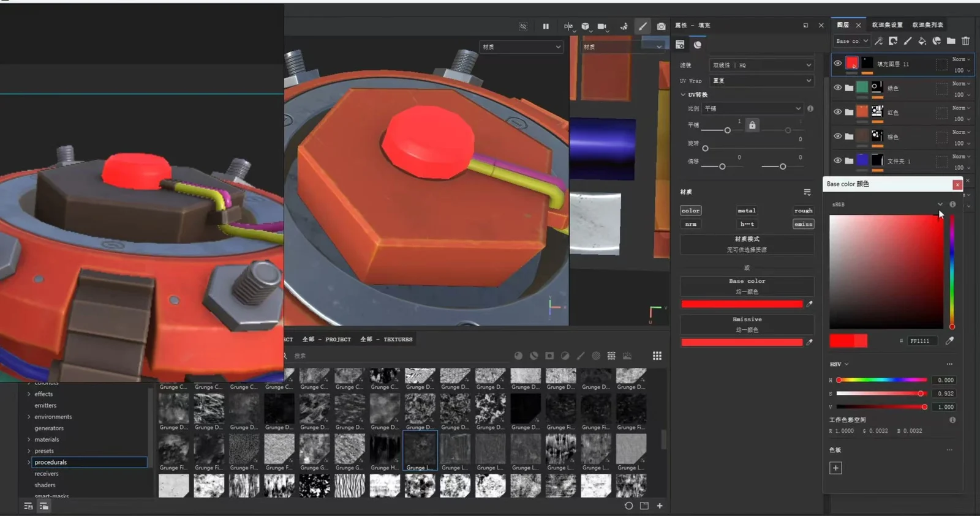Click the hex color value field

coord(922,341)
